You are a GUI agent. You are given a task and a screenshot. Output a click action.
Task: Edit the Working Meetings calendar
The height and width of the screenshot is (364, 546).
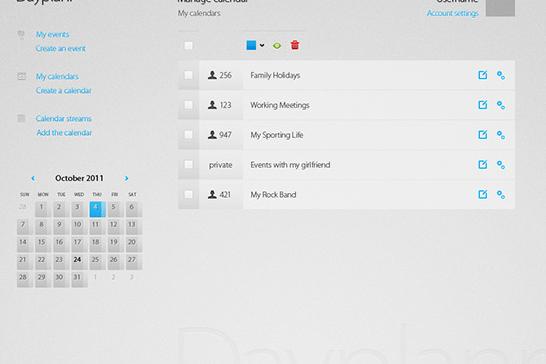pos(483,105)
